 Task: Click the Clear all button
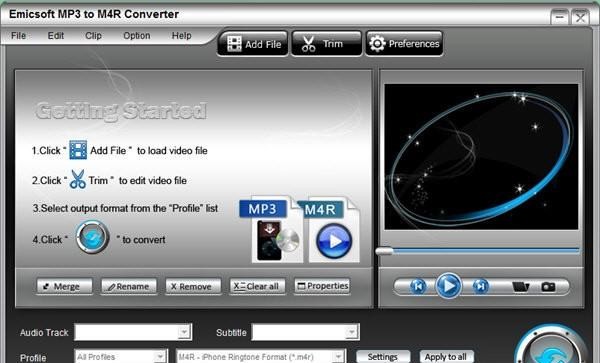coord(258,286)
